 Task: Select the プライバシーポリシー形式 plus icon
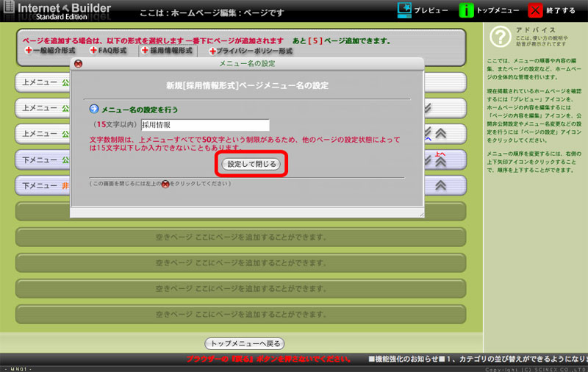pyautogui.click(x=212, y=51)
